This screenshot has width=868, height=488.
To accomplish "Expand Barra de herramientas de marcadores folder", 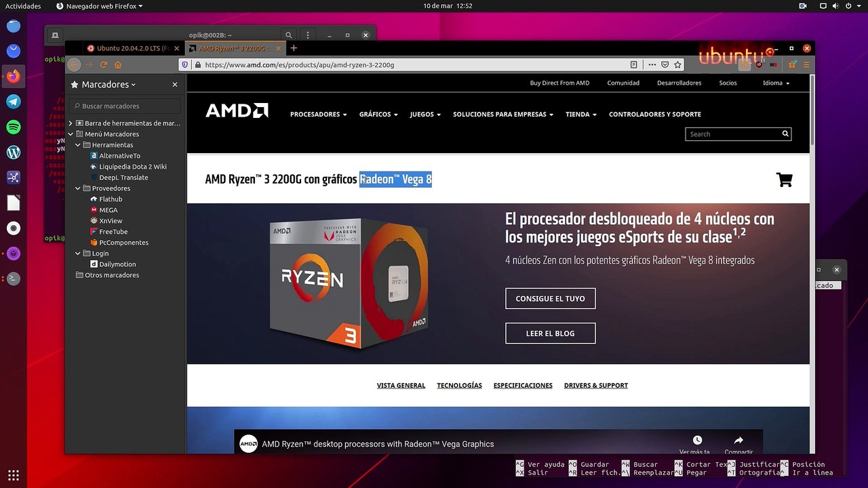I will point(71,123).
